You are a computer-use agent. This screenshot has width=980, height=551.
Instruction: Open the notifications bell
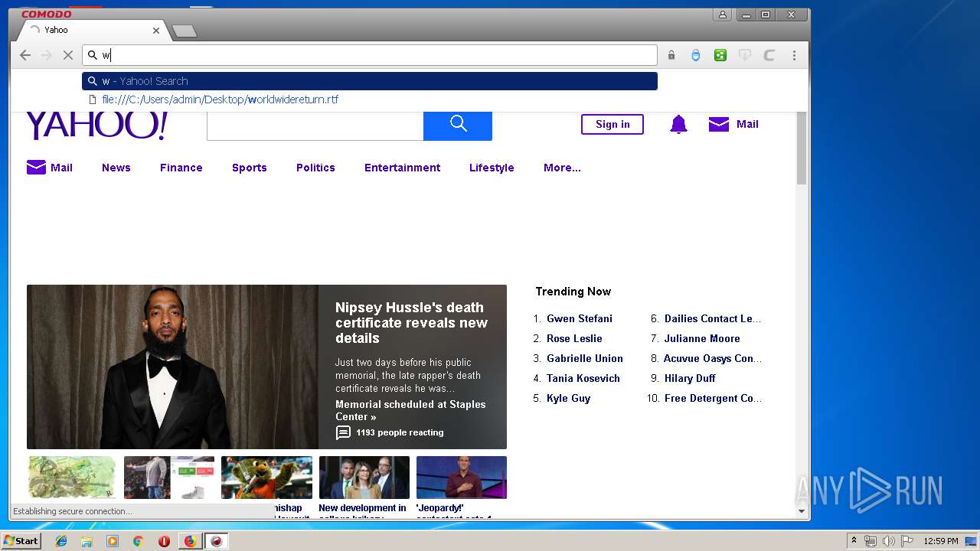(x=678, y=124)
